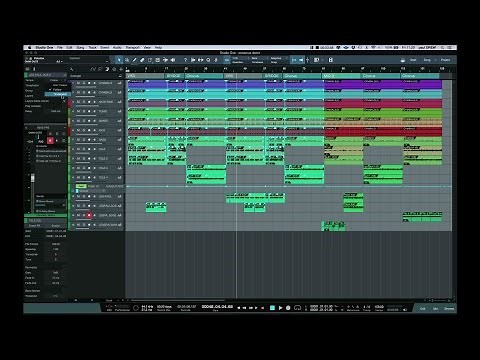Select the Bend tool
The height and width of the screenshot is (360, 480).
[x=165, y=60]
